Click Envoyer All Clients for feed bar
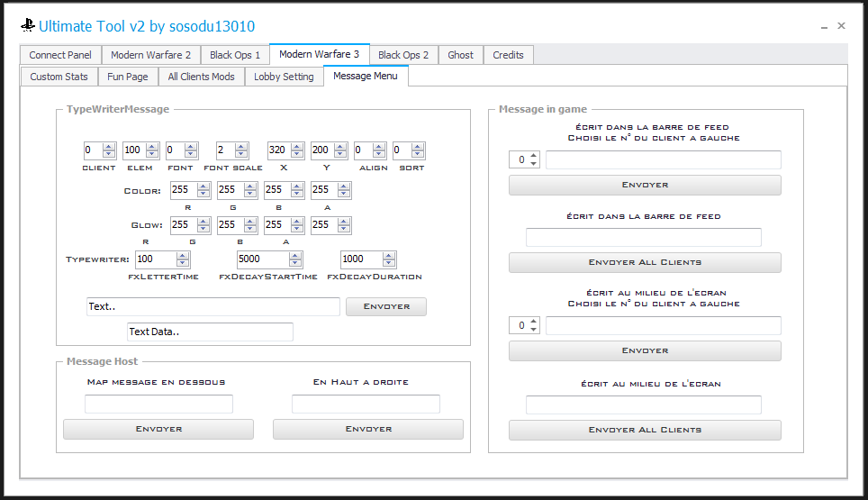The height and width of the screenshot is (500, 868). 645,262
